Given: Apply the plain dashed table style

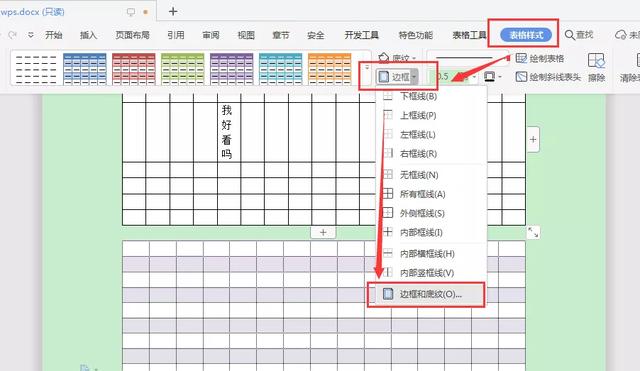Looking at the screenshot, I should [36, 69].
